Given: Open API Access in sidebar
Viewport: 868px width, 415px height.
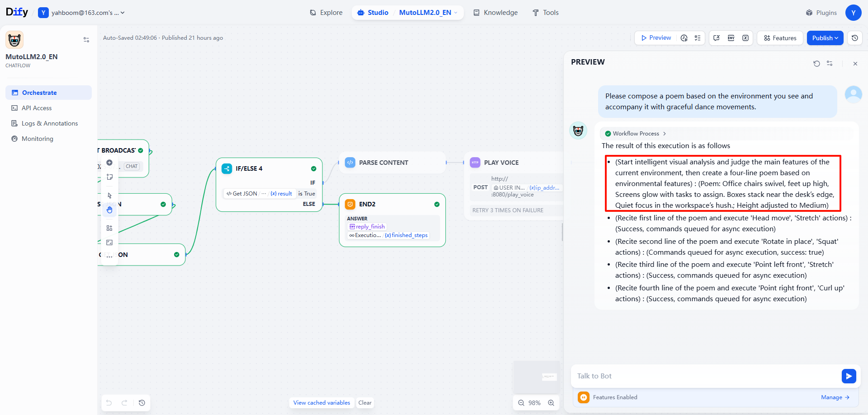Looking at the screenshot, I should click(x=49, y=108).
